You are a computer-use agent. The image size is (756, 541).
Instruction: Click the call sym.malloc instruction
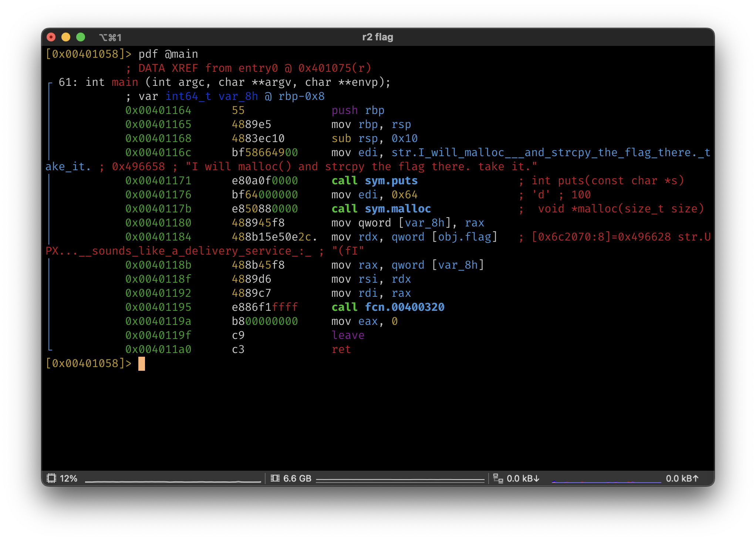pyautogui.click(x=381, y=209)
